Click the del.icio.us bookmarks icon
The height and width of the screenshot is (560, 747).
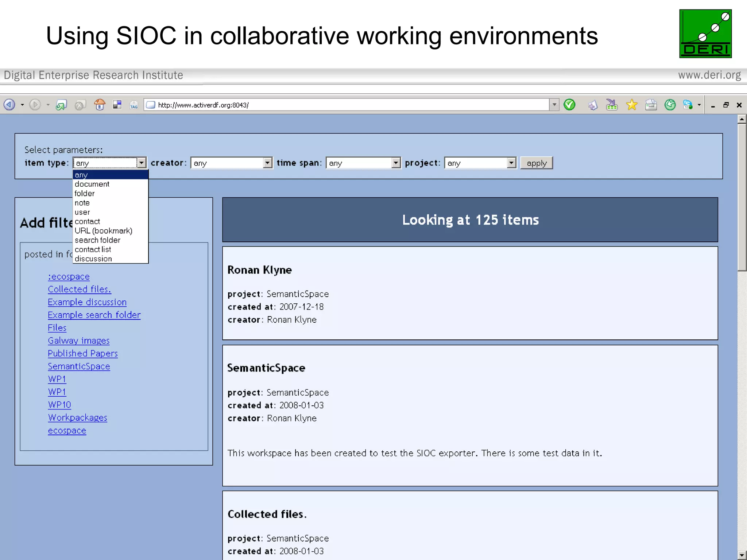117,105
